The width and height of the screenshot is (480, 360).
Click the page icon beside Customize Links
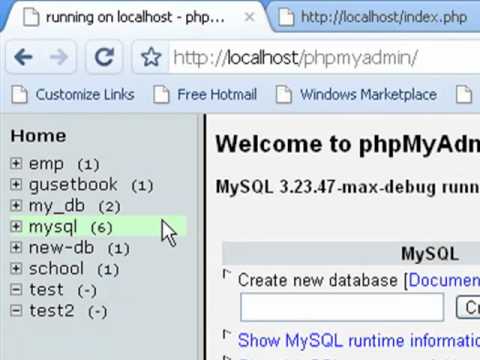coord(19,95)
